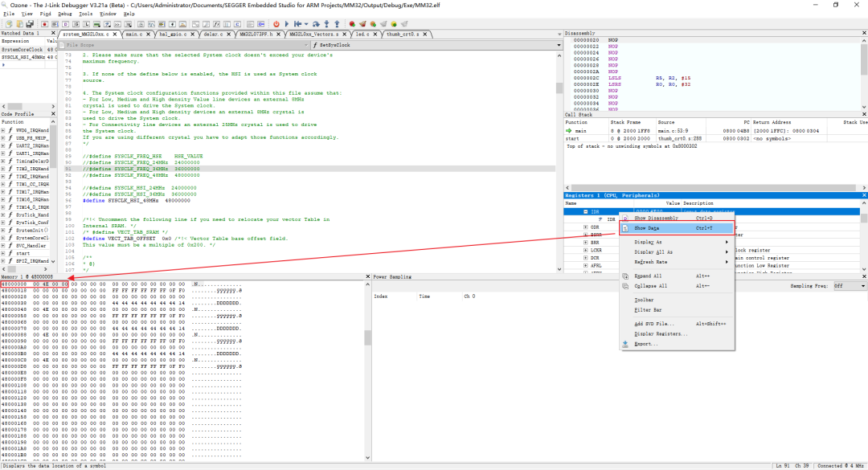868x470 pixels.
Task: Expand the LCKR register node
Action: [x=585, y=250]
